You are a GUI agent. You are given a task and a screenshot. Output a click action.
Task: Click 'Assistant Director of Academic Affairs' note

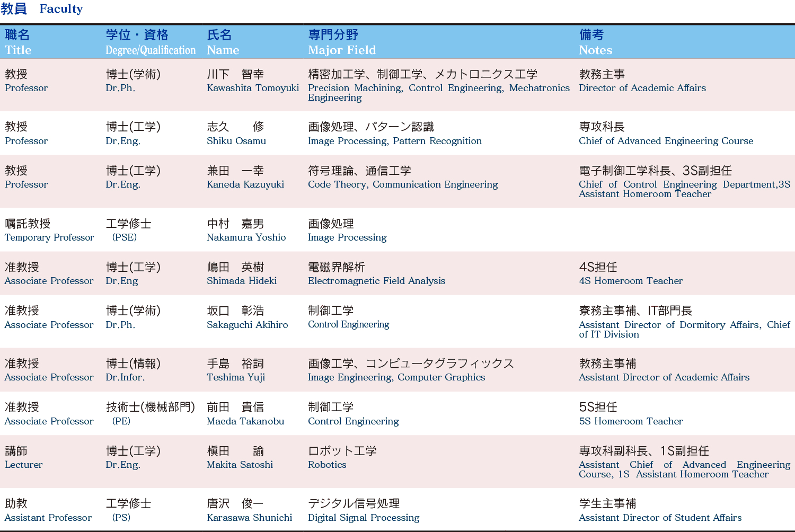click(664, 377)
